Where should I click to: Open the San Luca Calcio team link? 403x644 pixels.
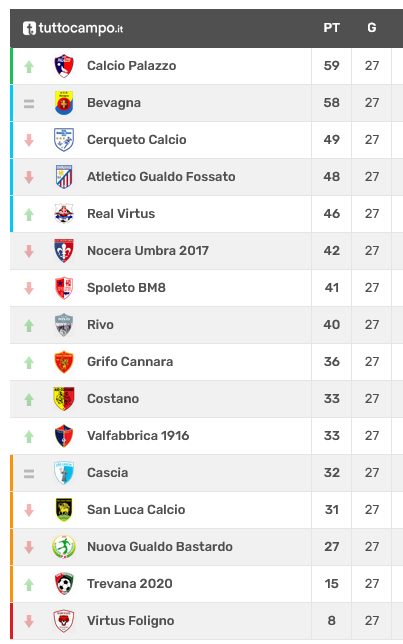point(136,509)
